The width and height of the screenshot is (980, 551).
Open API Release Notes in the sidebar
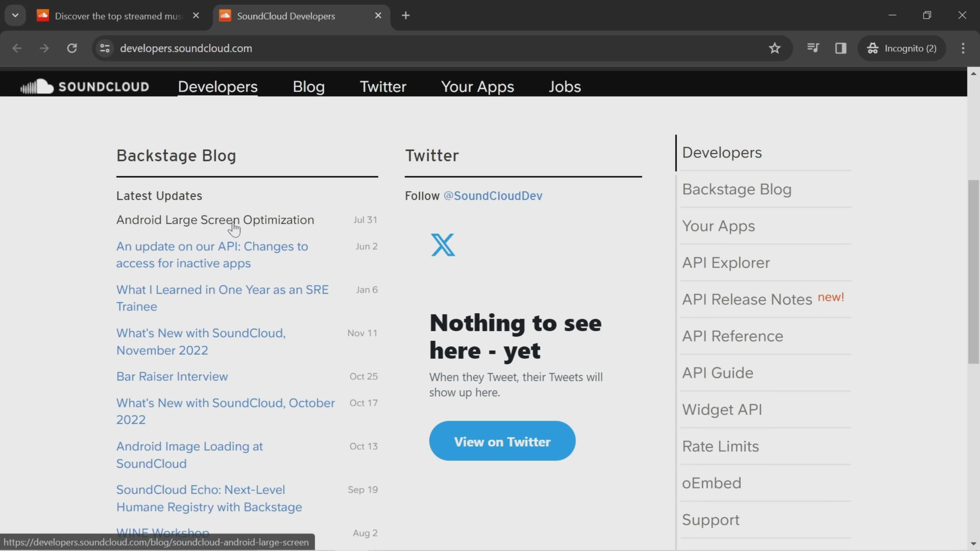[x=747, y=300]
